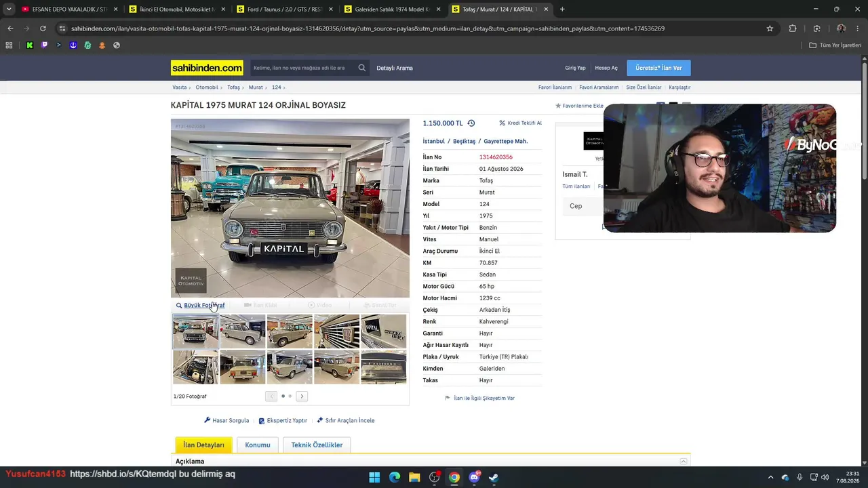The width and height of the screenshot is (868, 488).
Task: Open the tab search chevron in Chrome
Action: click(x=9, y=9)
